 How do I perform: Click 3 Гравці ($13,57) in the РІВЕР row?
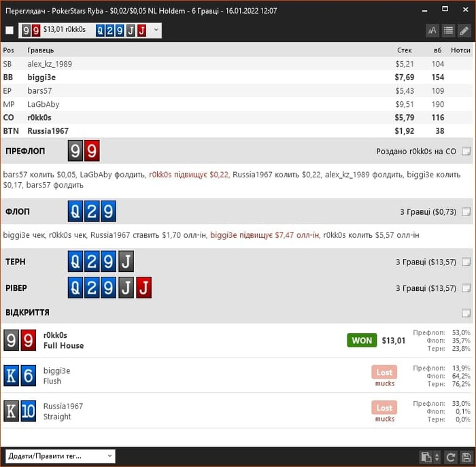pyautogui.click(x=426, y=288)
